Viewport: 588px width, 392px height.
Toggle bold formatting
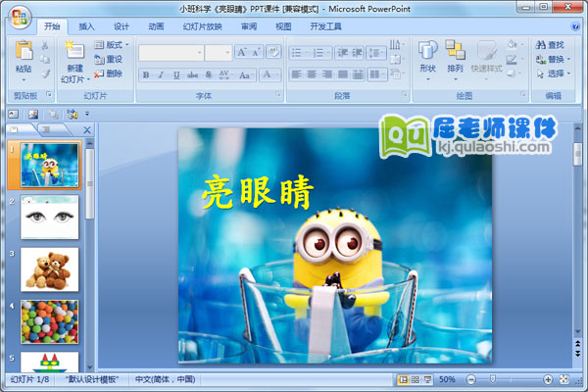click(146, 74)
